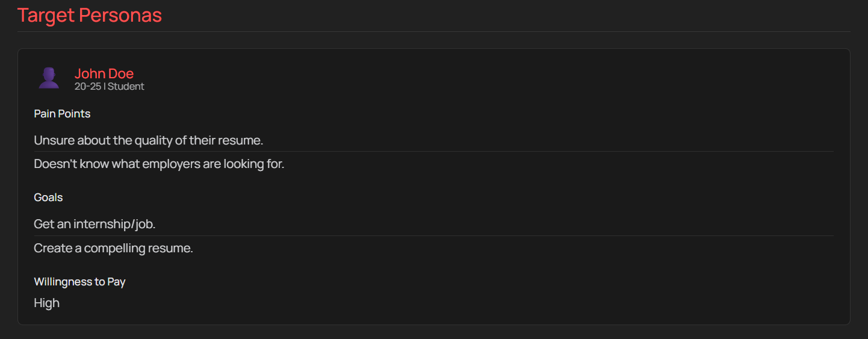Click the Target Personas heading
Viewport: 868px width, 339px height.
point(90,15)
